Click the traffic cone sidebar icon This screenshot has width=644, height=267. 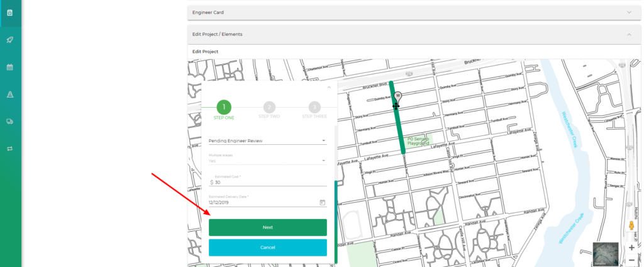[10, 94]
